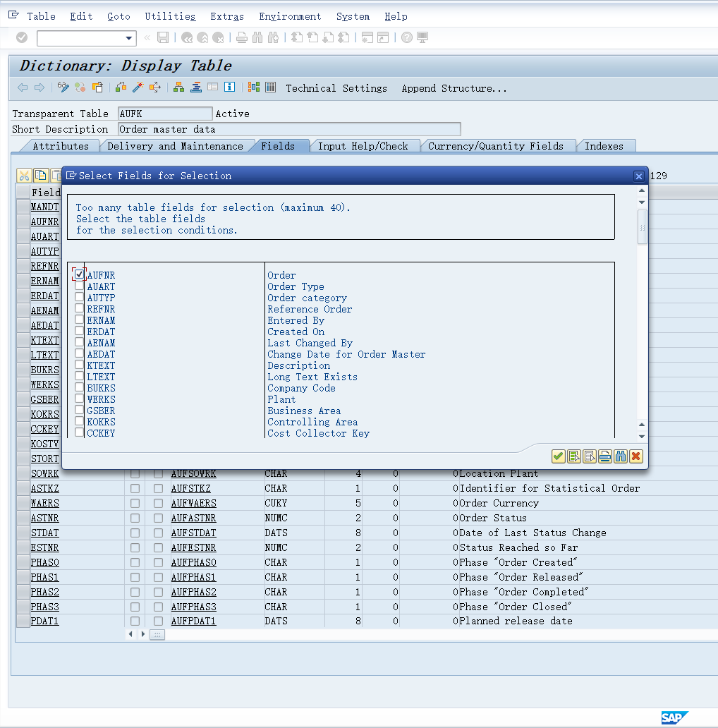Image resolution: width=718 pixels, height=728 pixels.
Task: Open the Utilities menu
Action: [170, 16]
